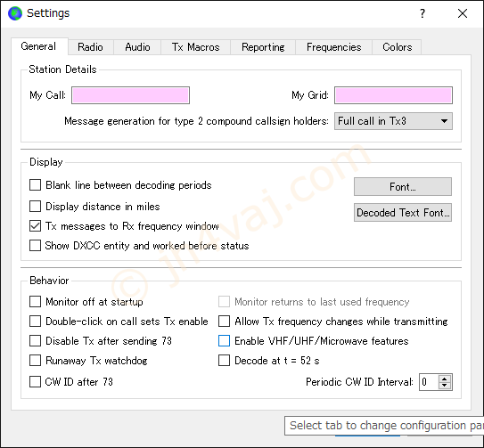Open the Tx Macros tab
Viewport: 484px width, 448px height.
[195, 47]
